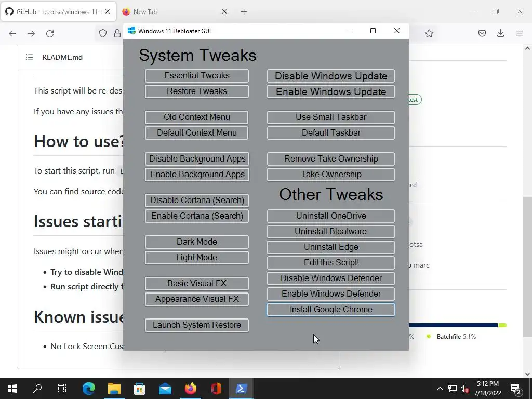Click Enable Windows Defender
This screenshot has width=532, height=399.
331,294
